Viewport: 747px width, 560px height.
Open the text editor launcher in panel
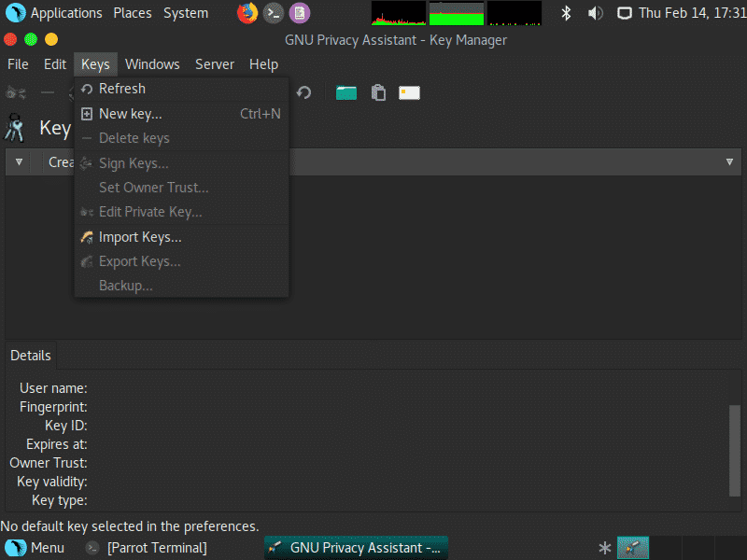300,13
